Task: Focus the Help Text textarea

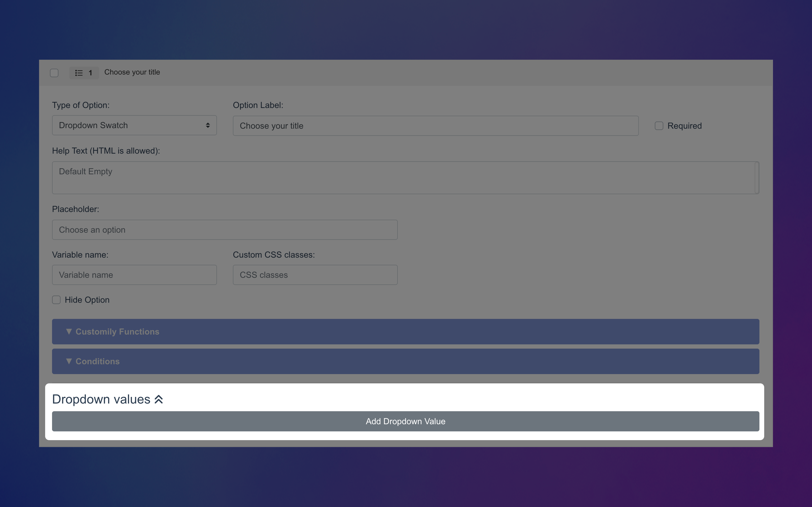Action: [x=405, y=178]
